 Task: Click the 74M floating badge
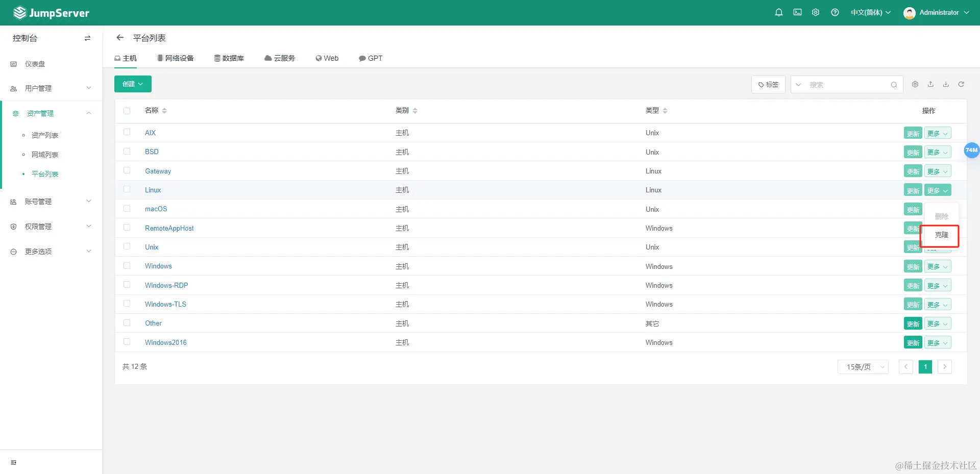(x=971, y=150)
